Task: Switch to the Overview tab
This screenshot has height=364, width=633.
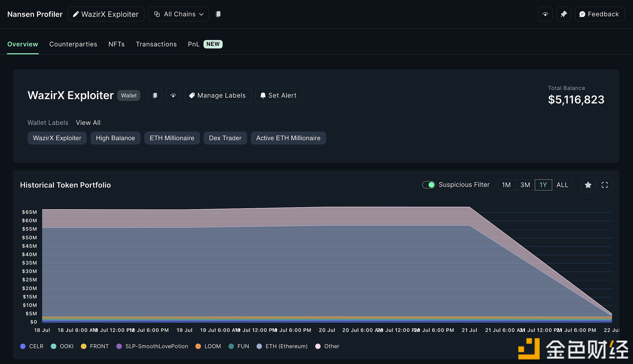Action: click(23, 44)
